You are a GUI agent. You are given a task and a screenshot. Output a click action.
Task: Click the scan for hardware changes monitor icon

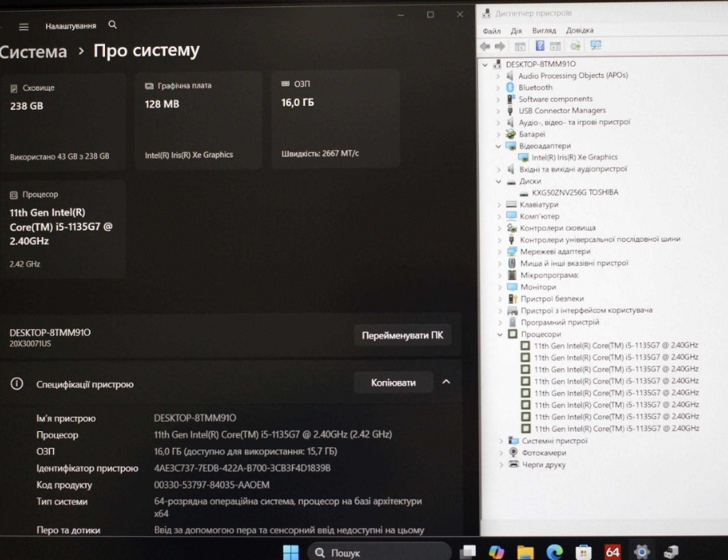coord(595,46)
